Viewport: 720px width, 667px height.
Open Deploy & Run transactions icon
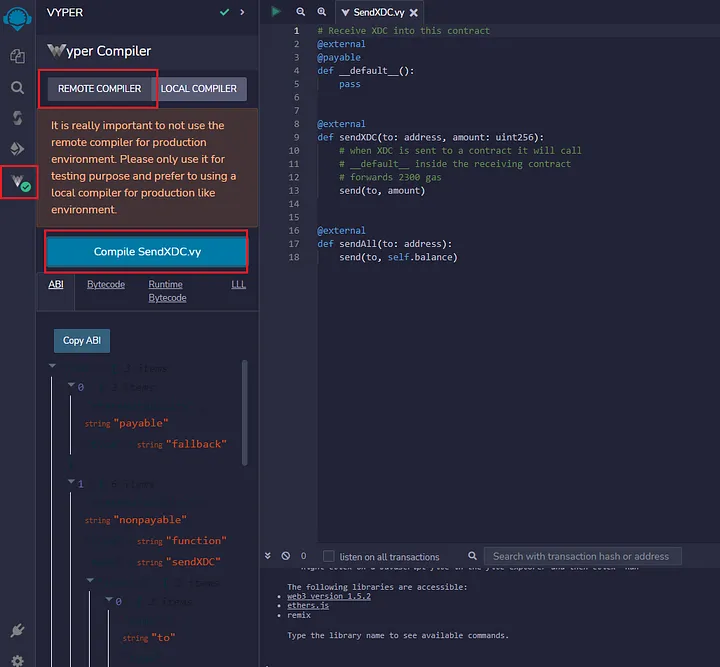click(17, 148)
